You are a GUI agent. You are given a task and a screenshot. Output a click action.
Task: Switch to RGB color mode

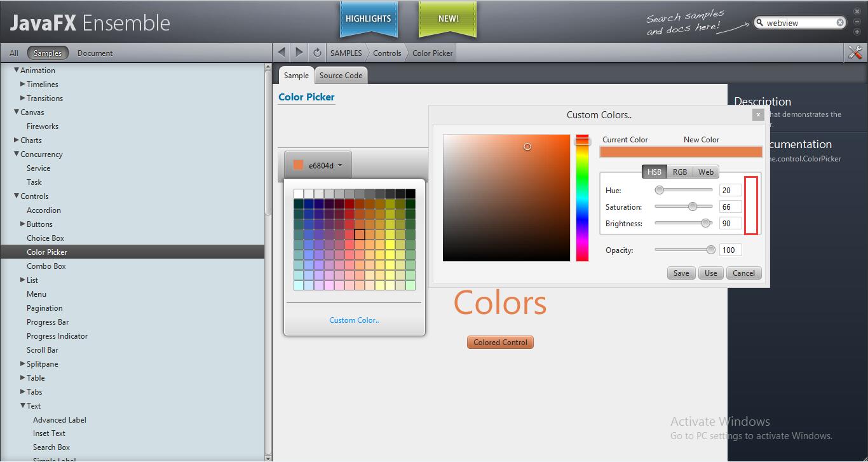coord(680,172)
